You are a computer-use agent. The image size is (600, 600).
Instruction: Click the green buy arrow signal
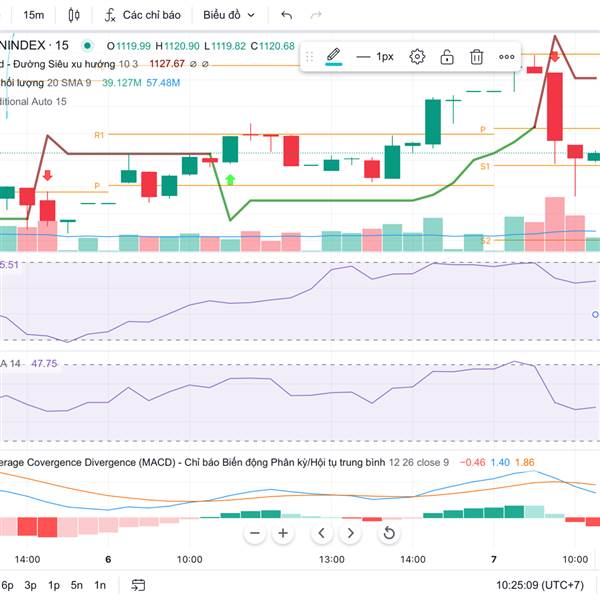click(x=230, y=180)
